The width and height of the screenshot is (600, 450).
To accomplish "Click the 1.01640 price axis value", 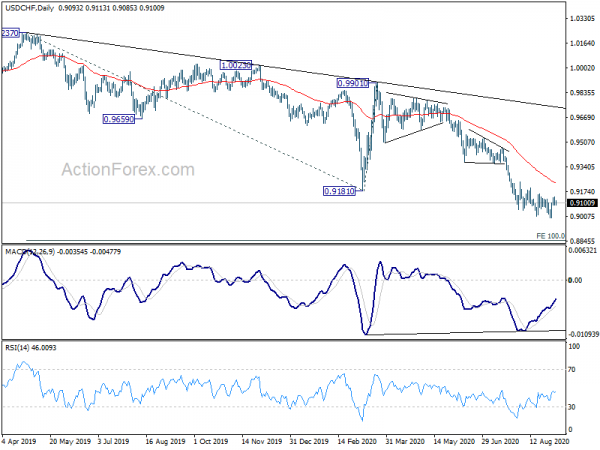I will [x=582, y=43].
